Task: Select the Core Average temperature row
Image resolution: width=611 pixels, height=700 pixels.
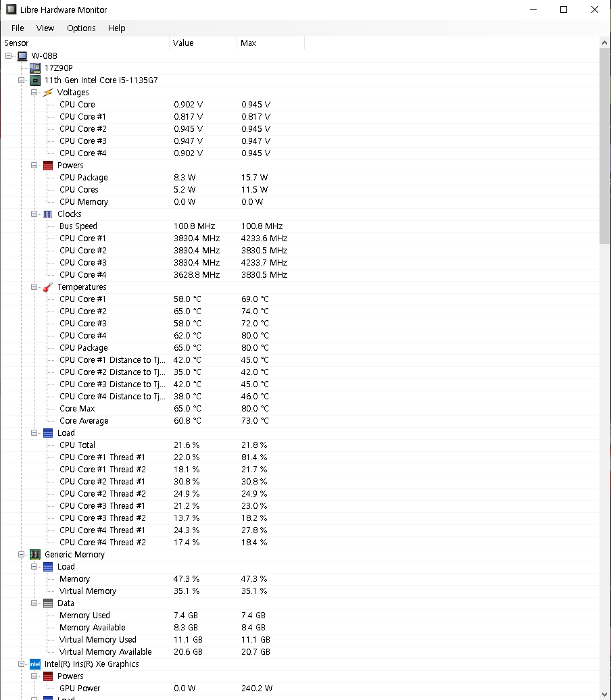Action: [299, 421]
